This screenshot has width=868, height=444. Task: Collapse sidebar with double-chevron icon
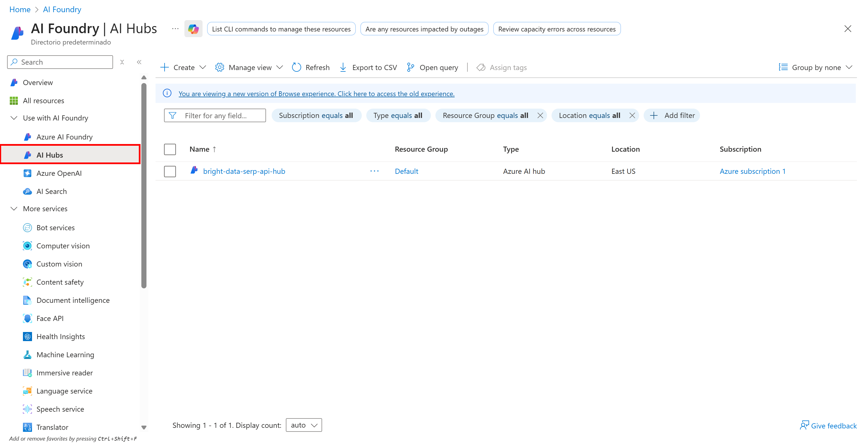coord(139,62)
